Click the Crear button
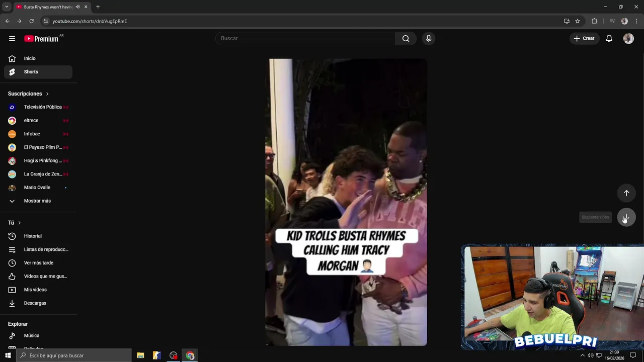This screenshot has height=362, width=644. [x=584, y=38]
